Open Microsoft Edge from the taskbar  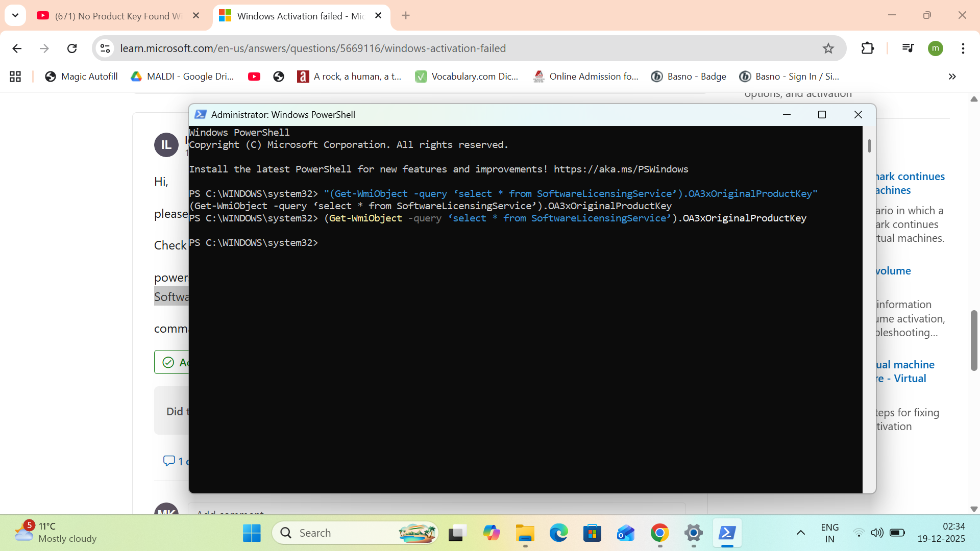click(558, 534)
